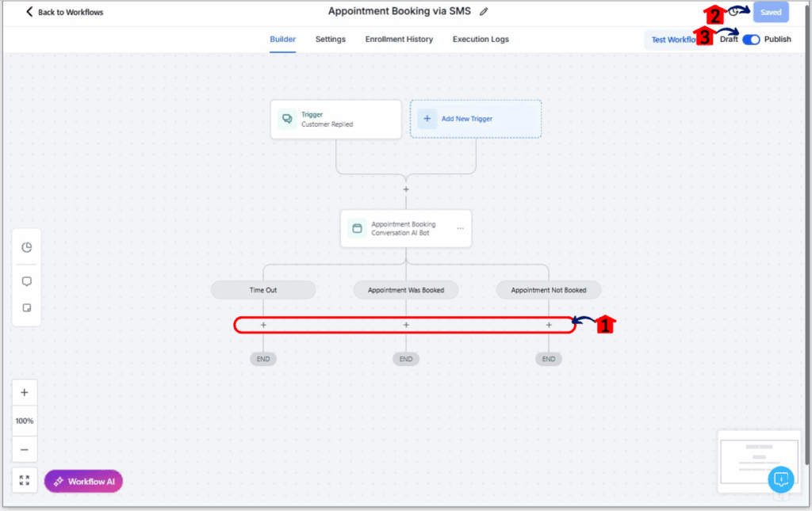Add action below the triggers
This screenshot has height=511, width=812.
(406, 190)
